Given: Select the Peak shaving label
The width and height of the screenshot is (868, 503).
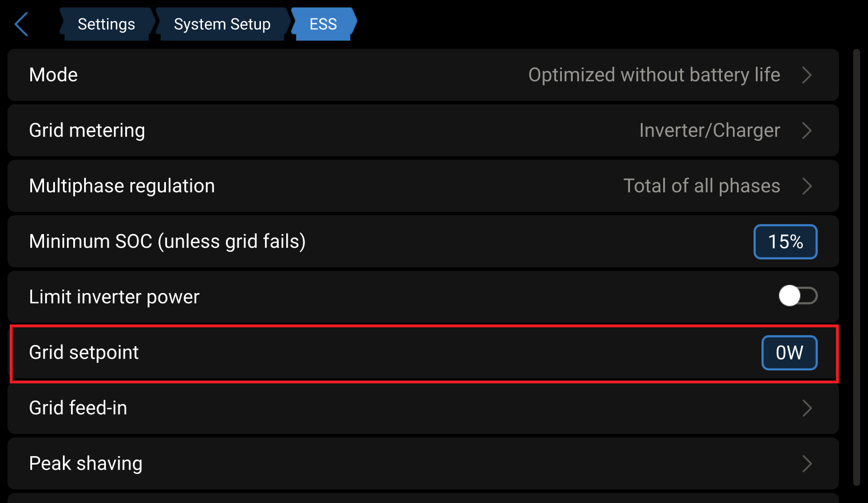Looking at the screenshot, I should pyautogui.click(x=86, y=464).
